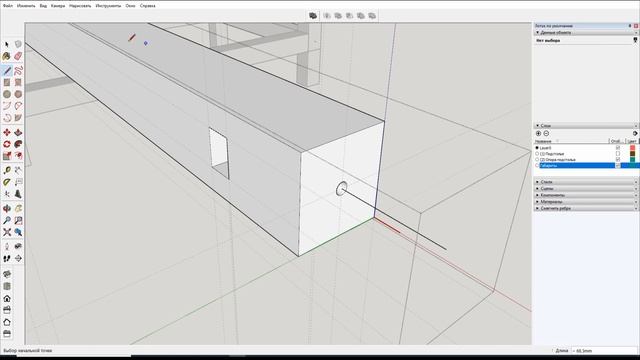Open the Инструменты menu

(x=108, y=6)
